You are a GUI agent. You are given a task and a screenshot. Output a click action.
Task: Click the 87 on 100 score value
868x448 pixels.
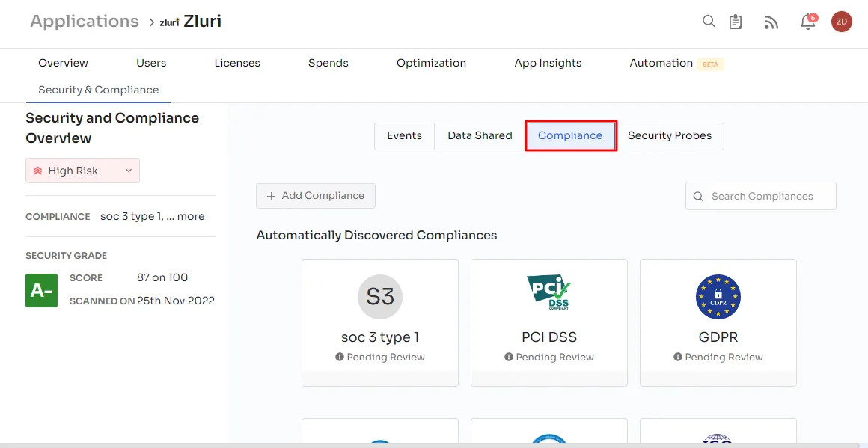pyautogui.click(x=162, y=277)
